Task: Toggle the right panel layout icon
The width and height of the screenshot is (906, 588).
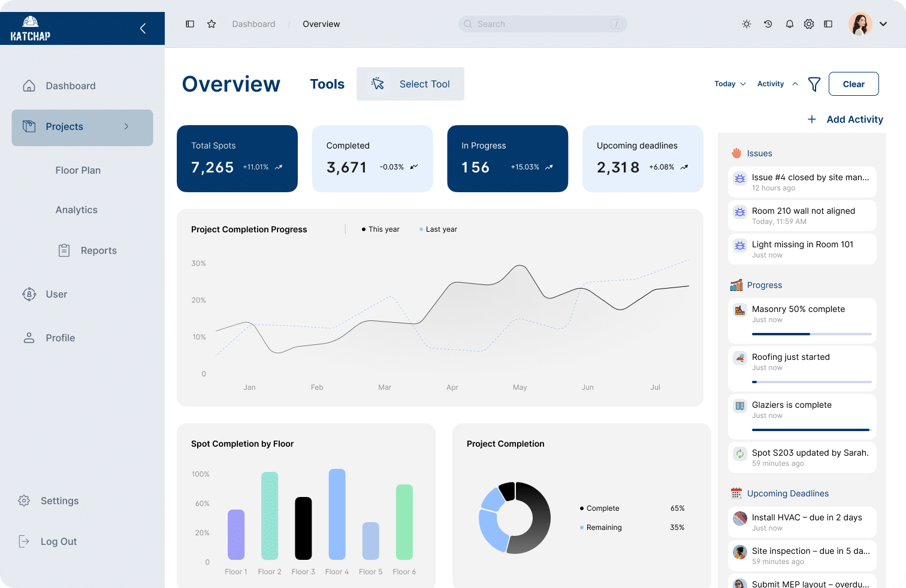Action: pos(828,24)
